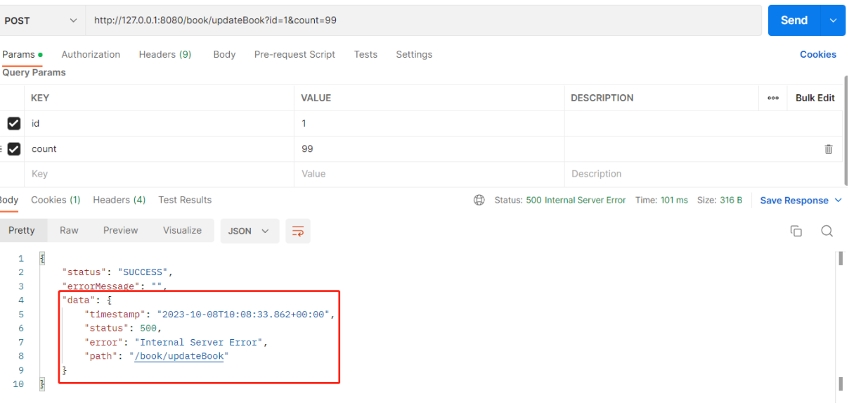Follow the /book/updateBook path link
The width and height of the screenshot is (868, 406).
(179, 356)
